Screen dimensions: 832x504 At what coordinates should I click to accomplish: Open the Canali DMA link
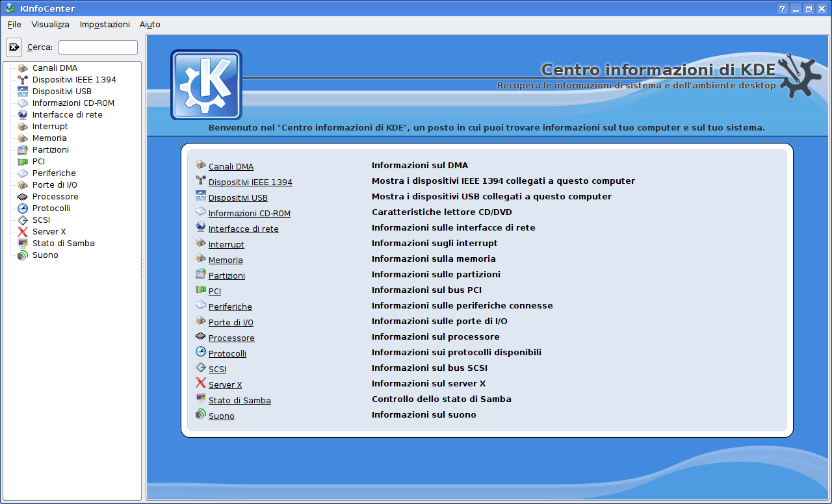pos(231,167)
